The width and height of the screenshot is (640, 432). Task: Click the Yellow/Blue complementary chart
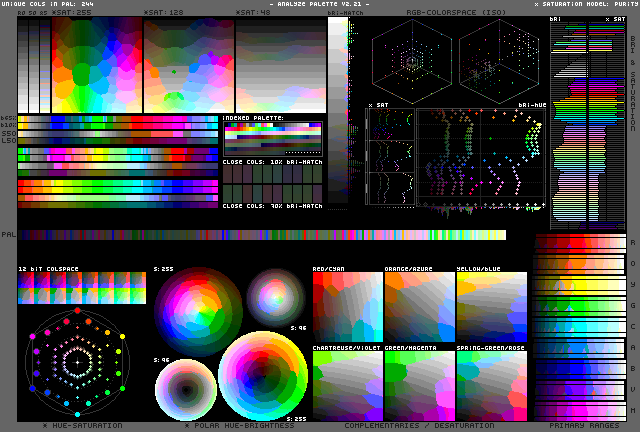[x=491, y=308]
